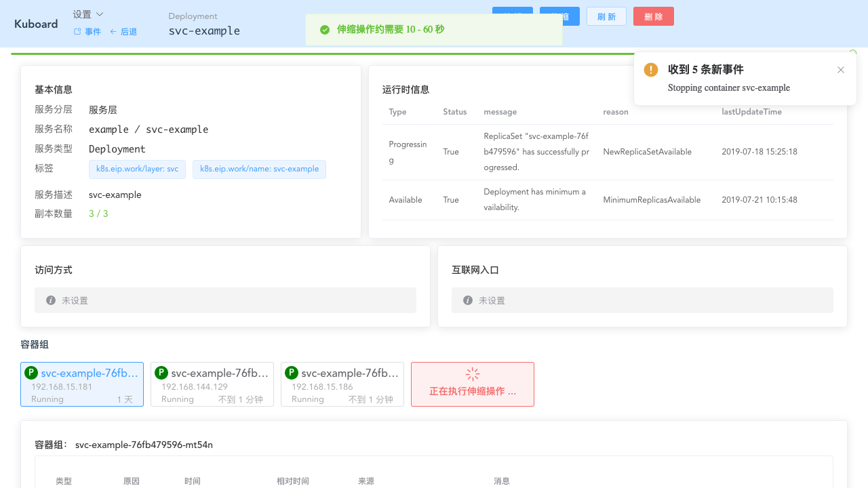Click the info icon in 访问方式 未设置 field
The height and width of the screenshot is (488, 868).
click(x=50, y=300)
